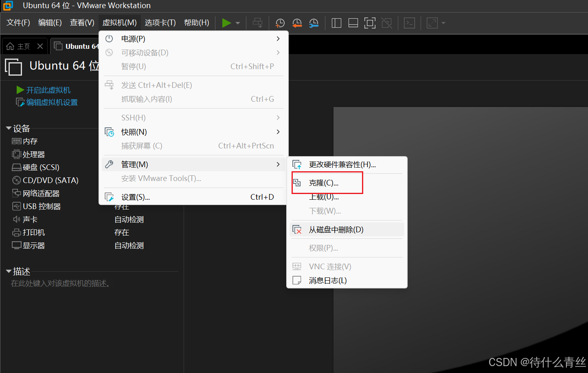Enter full screen mode via toolbar icon
The height and width of the screenshot is (373, 588).
(370, 23)
